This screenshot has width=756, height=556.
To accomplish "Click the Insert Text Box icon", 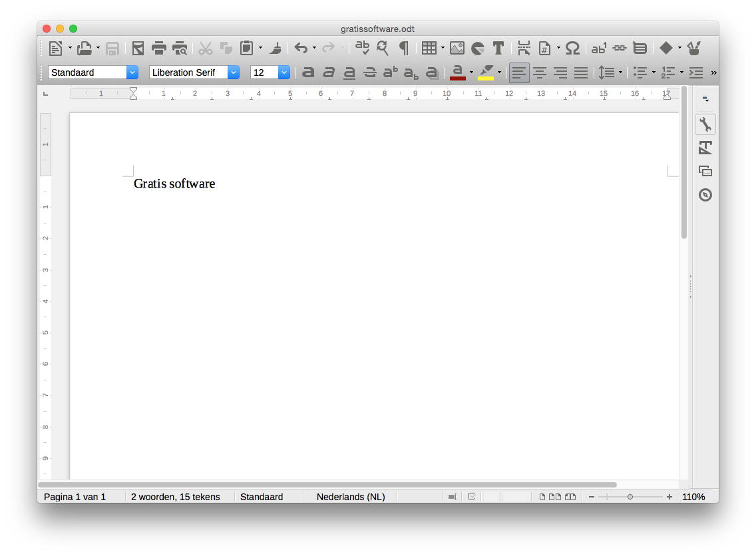I will pyautogui.click(x=498, y=48).
